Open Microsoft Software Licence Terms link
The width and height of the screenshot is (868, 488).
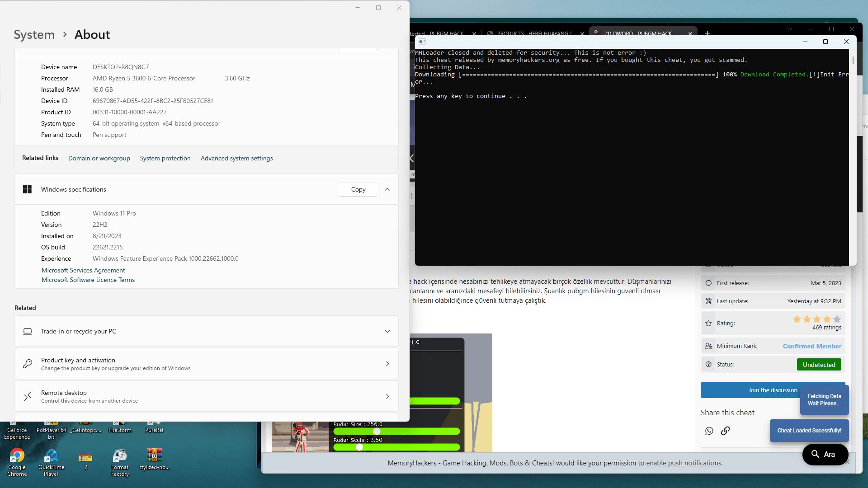pos(88,280)
